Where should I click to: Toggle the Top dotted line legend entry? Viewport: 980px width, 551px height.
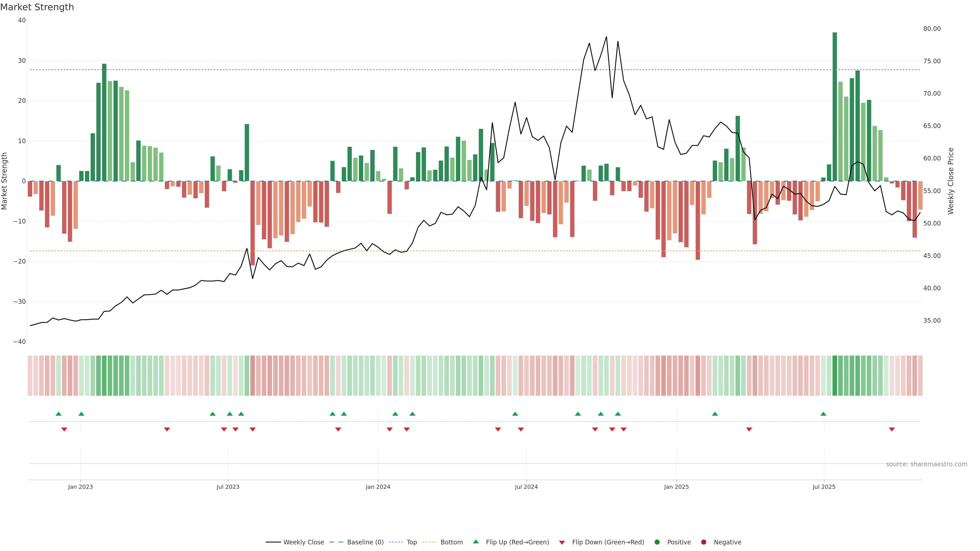pyautogui.click(x=411, y=542)
